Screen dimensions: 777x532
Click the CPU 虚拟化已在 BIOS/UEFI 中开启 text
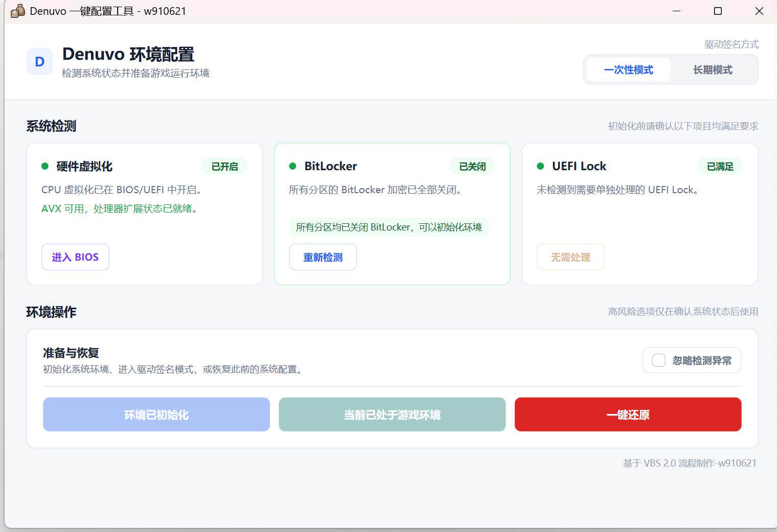click(122, 190)
